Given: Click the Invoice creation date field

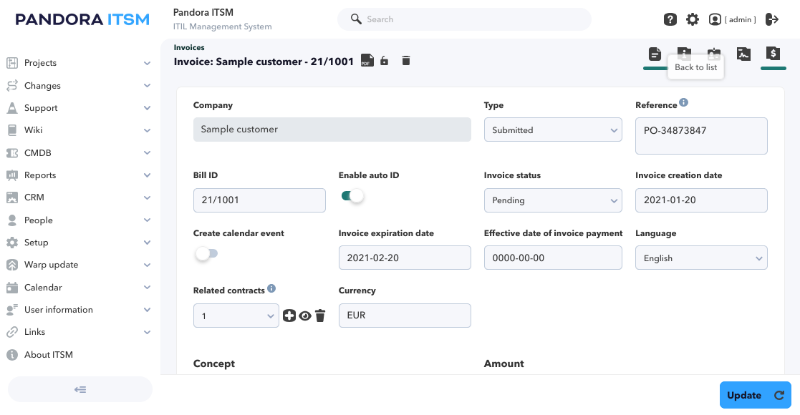Looking at the screenshot, I should pos(701,200).
